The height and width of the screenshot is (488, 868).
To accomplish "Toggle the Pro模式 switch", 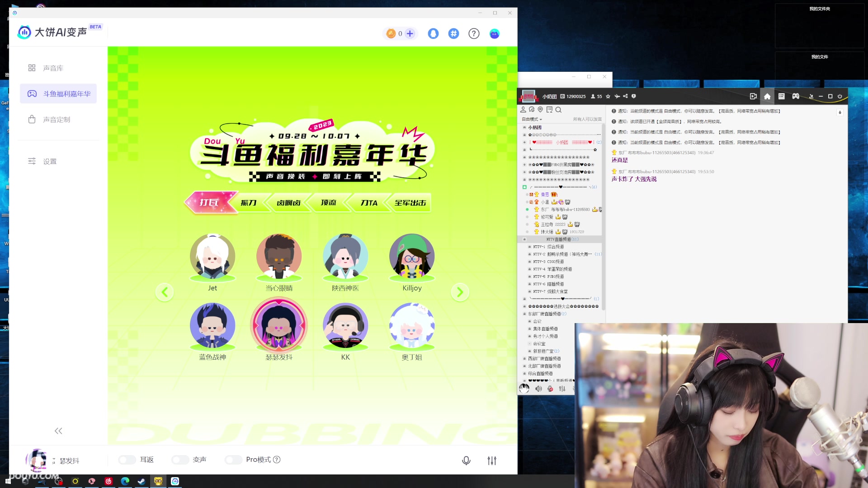I will [233, 460].
